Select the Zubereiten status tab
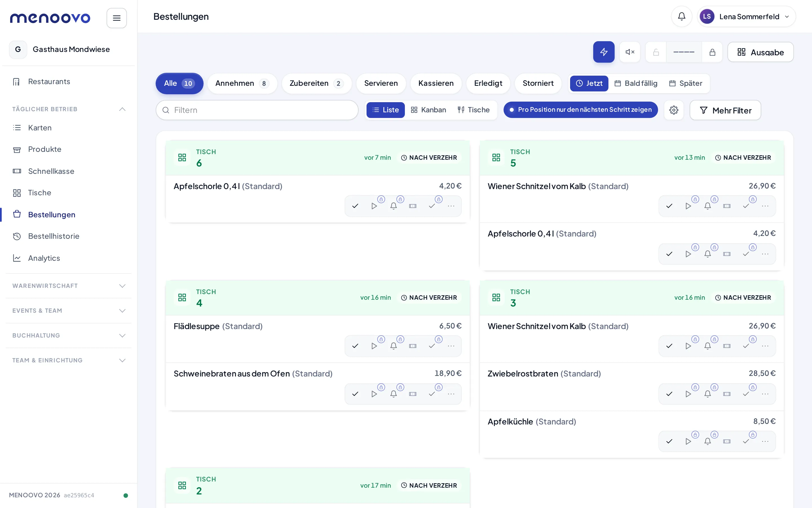 316,83
